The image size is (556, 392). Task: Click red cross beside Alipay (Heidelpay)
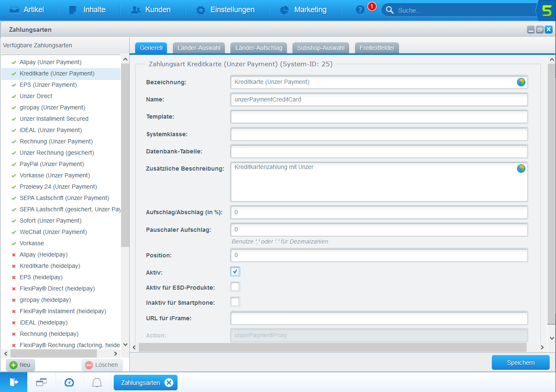pos(14,255)
